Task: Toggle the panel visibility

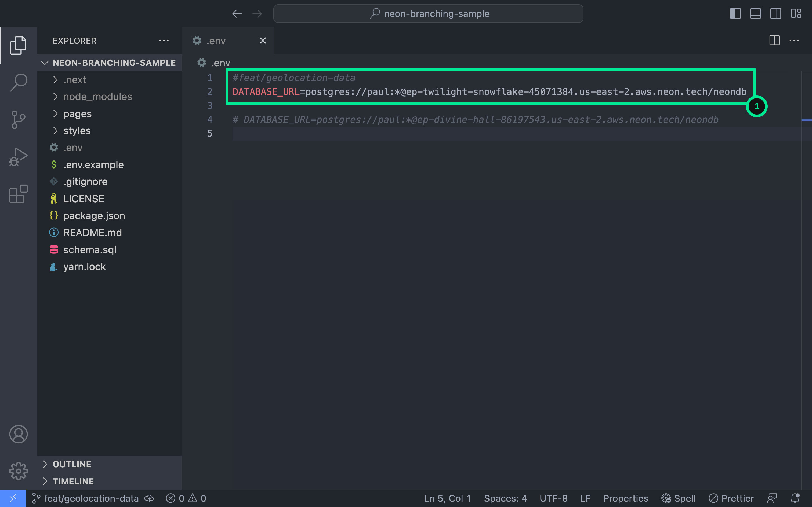Action: tap(755, 13)
